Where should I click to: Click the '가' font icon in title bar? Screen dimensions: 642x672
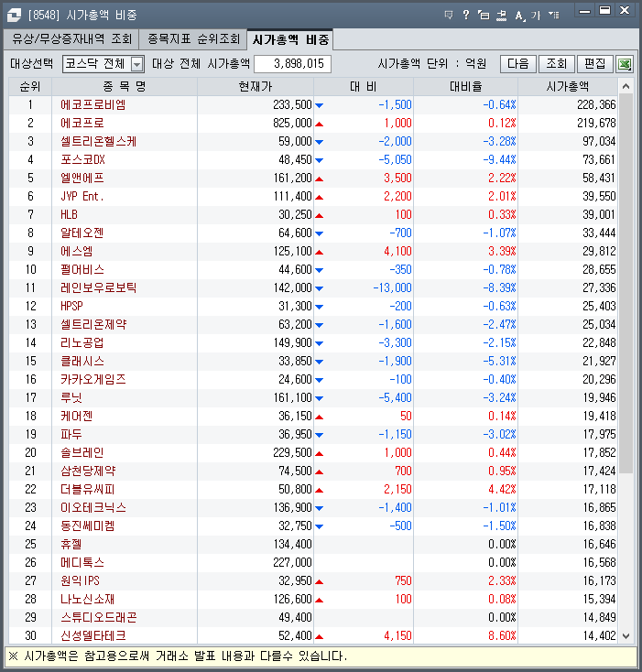click(536, 16)
